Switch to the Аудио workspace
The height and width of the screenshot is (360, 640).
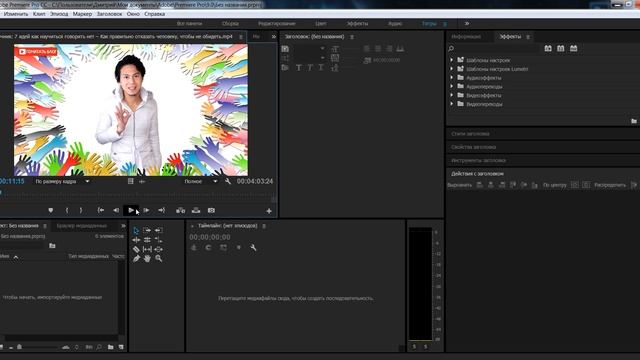(395, 24)
